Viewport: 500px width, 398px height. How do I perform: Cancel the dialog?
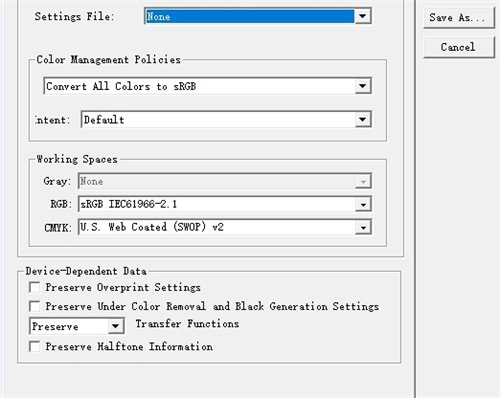click(459, 47)
